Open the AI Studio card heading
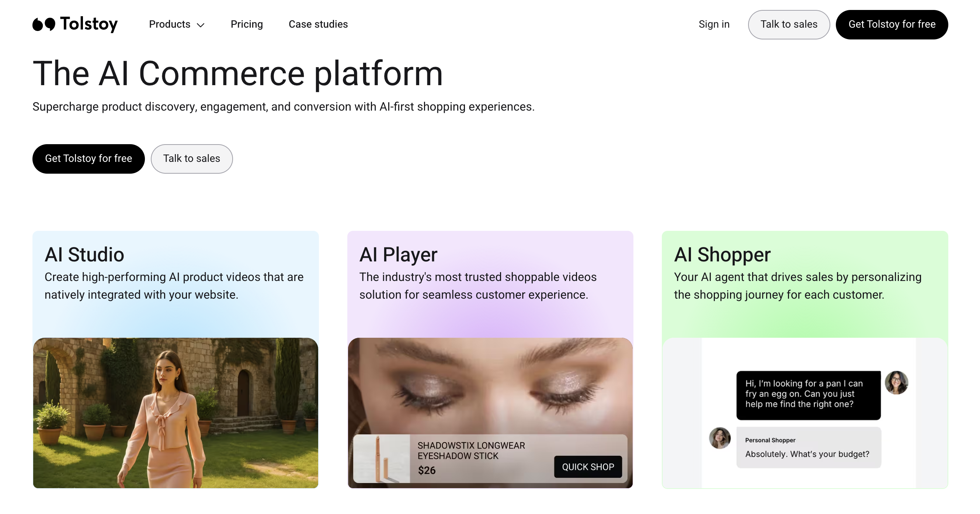Image resolution: width=980 pixels, height=514 pixels. (84, 254)
